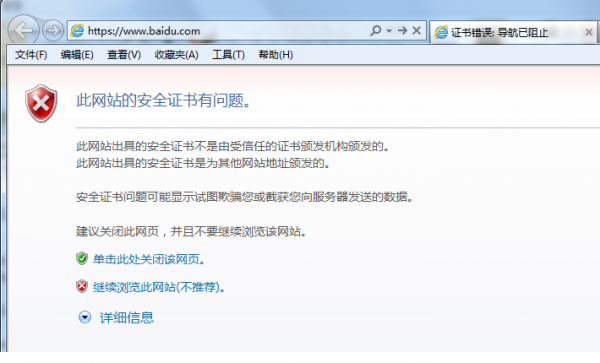This screenshot has height=363, width=600.
Task: Click the text 安全证书问题可能显示试图欺骗您或截获您向服务器发送的数据。
Action: click(244, 197)
